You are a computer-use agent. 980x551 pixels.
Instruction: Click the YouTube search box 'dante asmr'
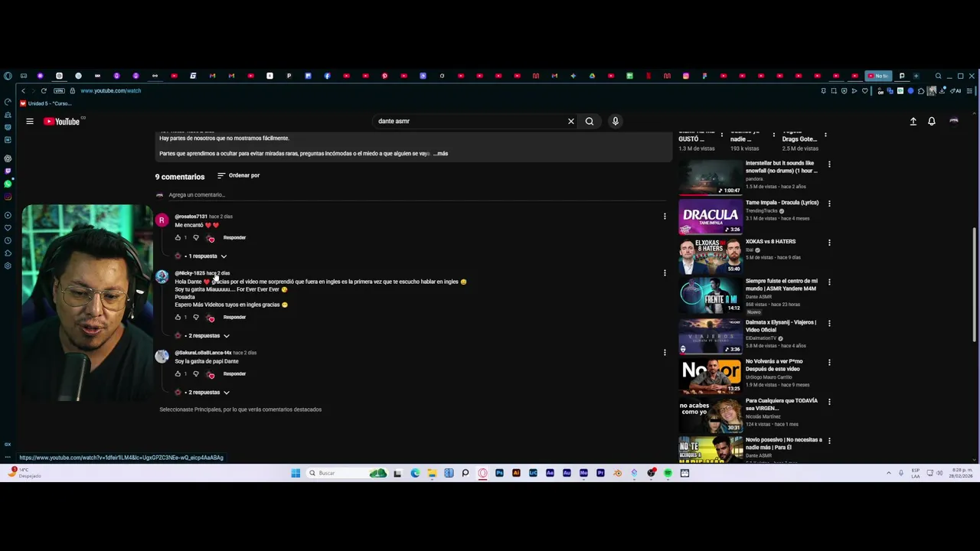point(467,121)
